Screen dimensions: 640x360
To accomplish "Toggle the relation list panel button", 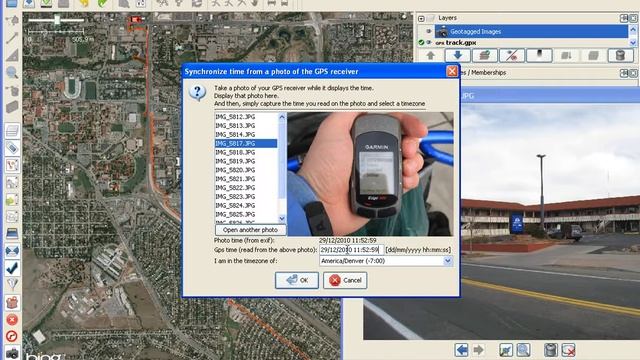I will [12, 165].
